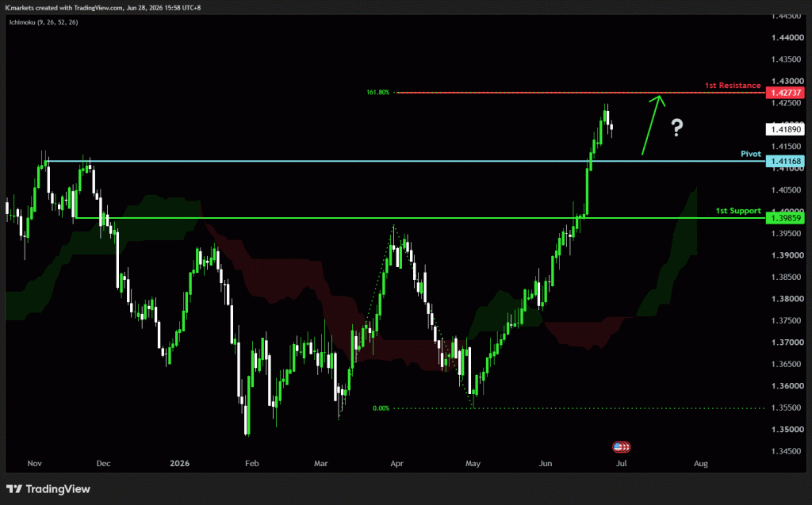Select the 1st Resistance text label
Viewport: 812px width, 505px height.
point(733,85)
